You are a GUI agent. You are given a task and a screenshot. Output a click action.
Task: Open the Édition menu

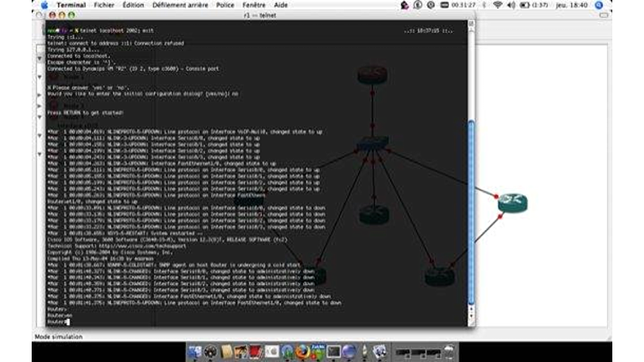coord(134,4)
